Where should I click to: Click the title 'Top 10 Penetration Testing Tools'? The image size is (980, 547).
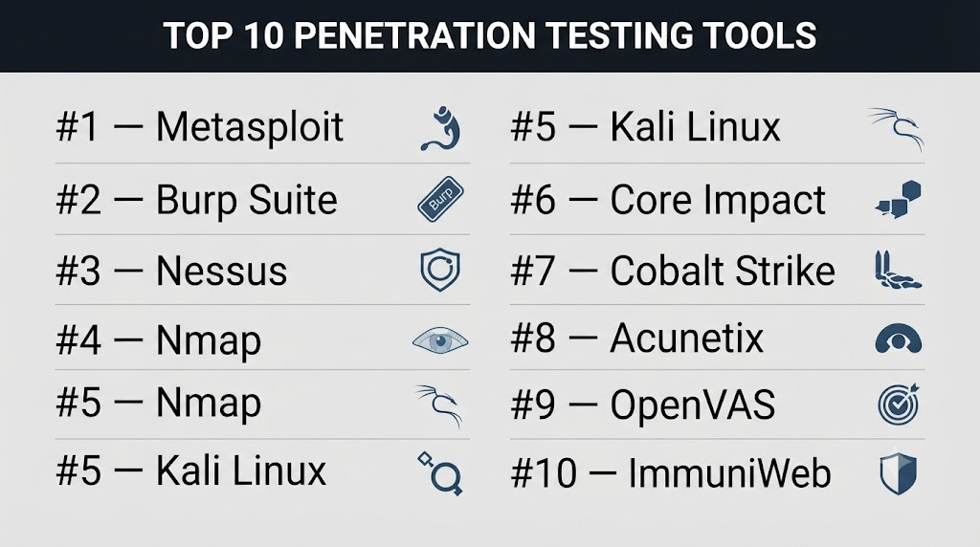click(490, 35)
